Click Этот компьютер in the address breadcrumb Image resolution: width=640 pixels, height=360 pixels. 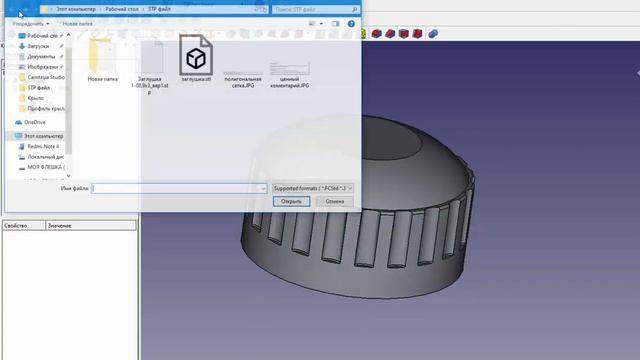(x=76, y=9)
